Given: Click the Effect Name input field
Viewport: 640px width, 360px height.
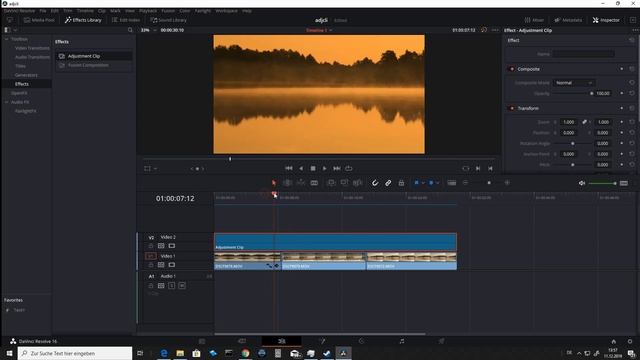Looking at the screenshot, I should [584, 54].
